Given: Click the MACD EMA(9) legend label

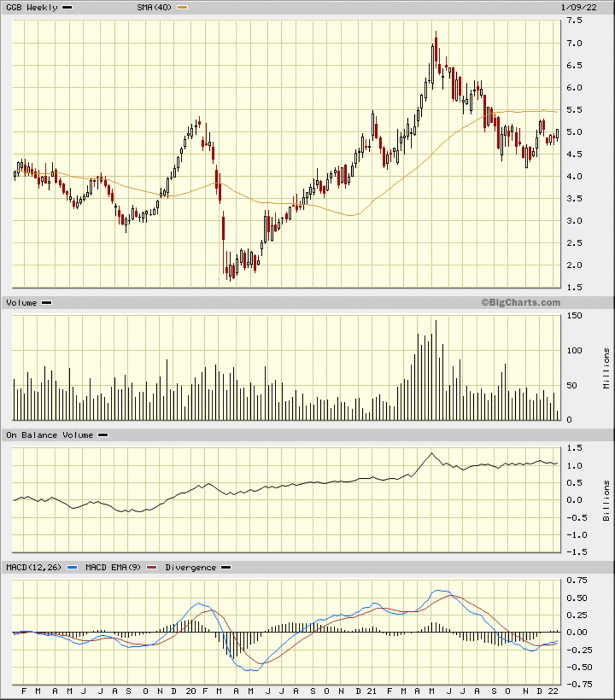Looking at the screenshot, I should (x=112, y=567).
